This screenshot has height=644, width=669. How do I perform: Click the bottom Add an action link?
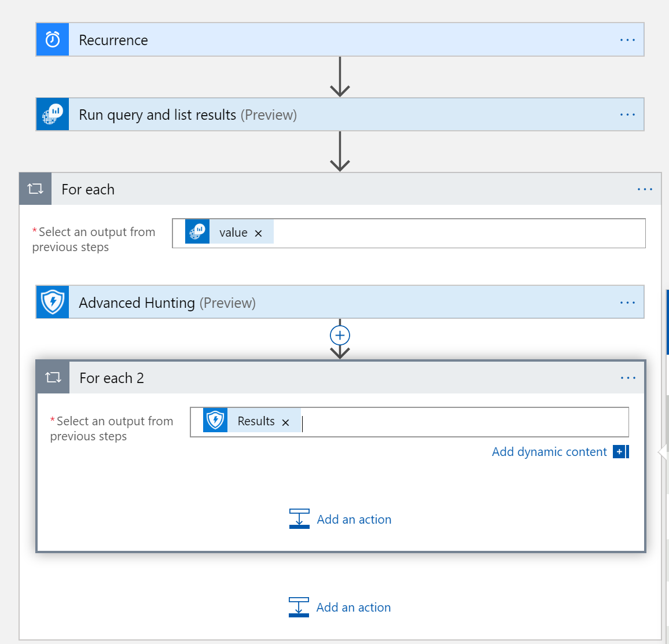tap(354, 607)
